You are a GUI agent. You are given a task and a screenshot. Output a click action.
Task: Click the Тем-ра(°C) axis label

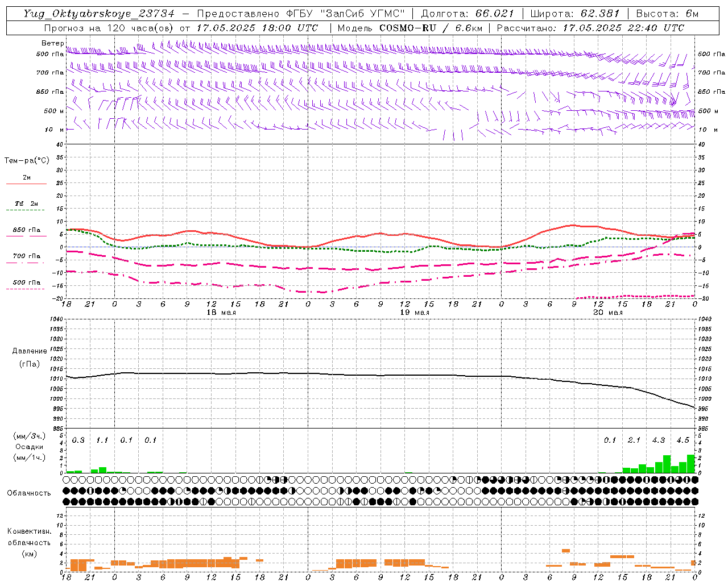[27, 161]
